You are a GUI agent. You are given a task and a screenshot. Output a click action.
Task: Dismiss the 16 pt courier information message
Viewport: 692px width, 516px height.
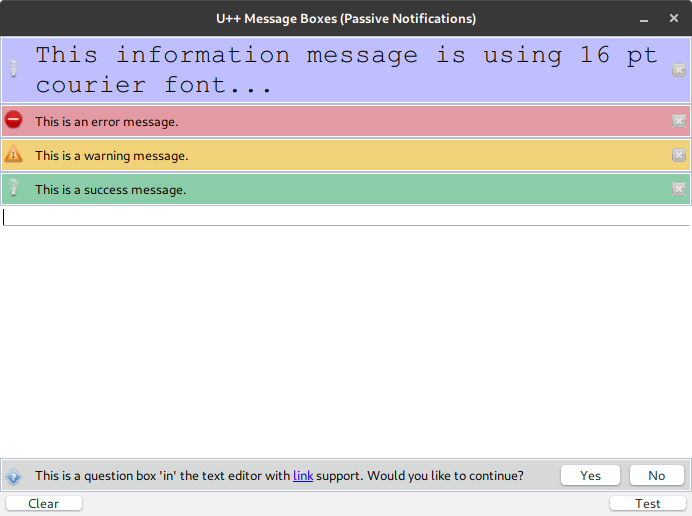679,70
